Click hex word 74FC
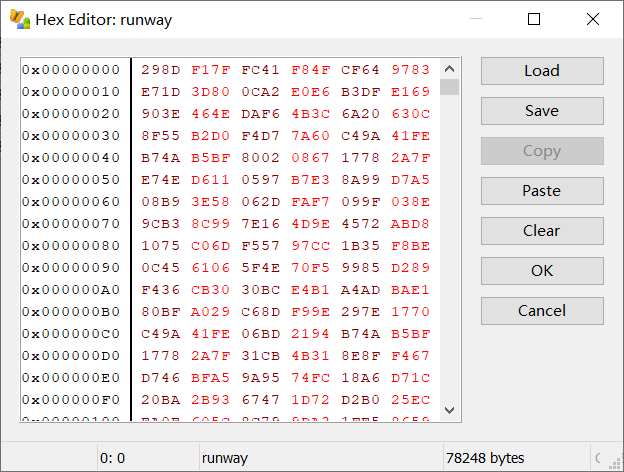The image size is (624, 472). pyautogui.click(x=310, y=378)
